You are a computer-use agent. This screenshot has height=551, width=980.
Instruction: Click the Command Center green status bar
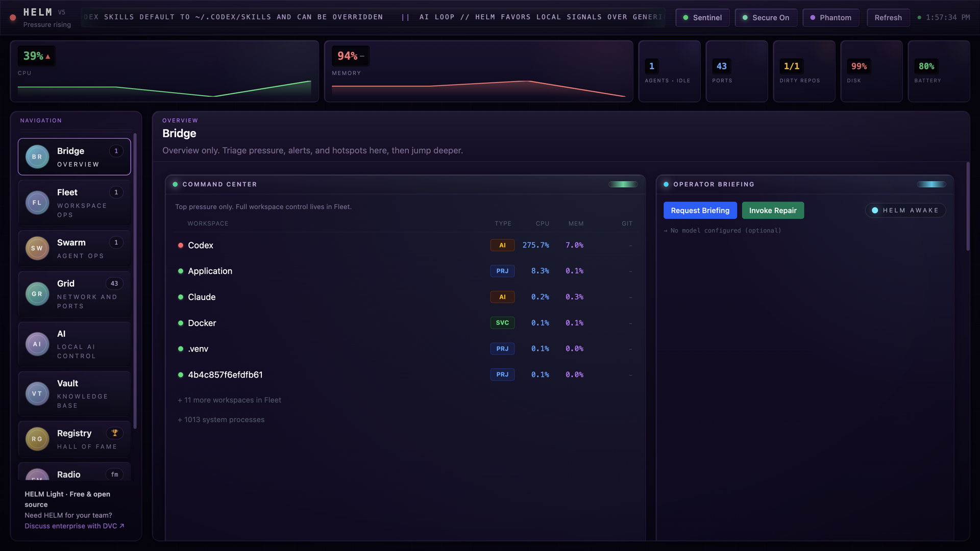tap(623, 184)
